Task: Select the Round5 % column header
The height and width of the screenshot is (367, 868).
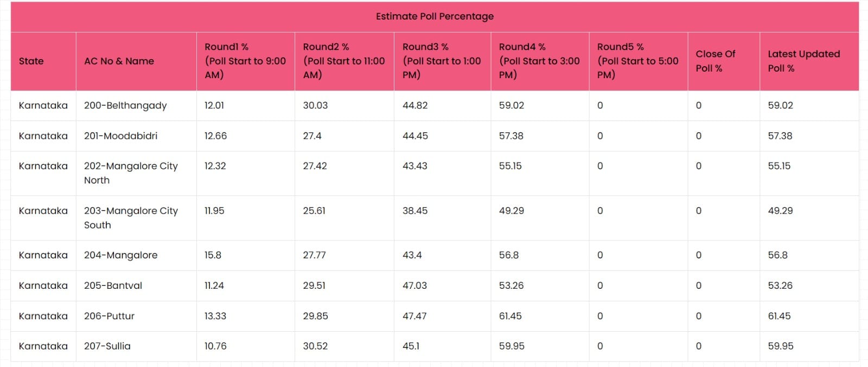Action: click(639, 61)
